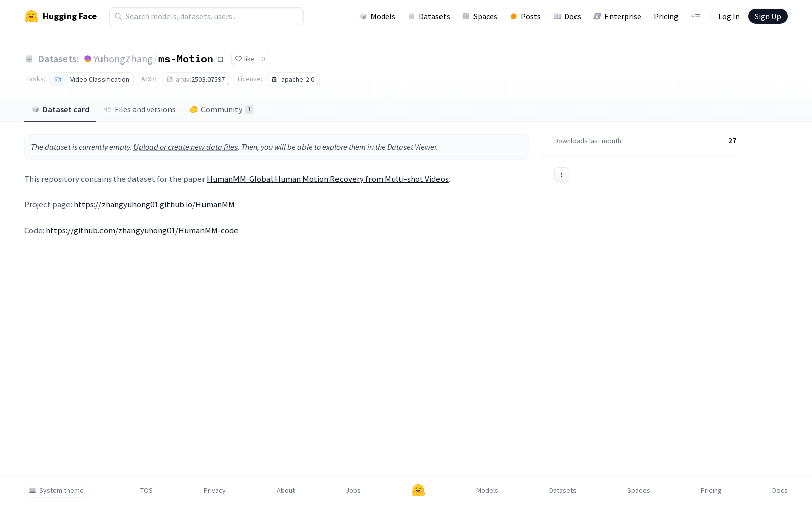Open TOS in the footer

pyautogui.click(x=146, y=490)
